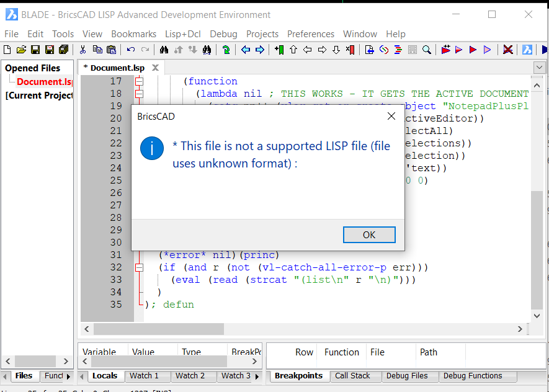The image size is (549, 392).
Task: Go to the previous bookmark with the left arrow
Action: click(308, 50)
